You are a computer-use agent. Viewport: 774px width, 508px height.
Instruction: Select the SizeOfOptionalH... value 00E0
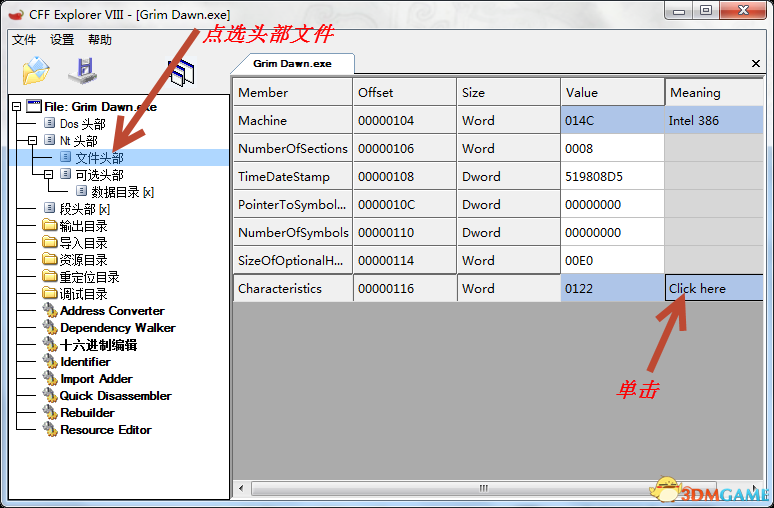(613, 261)
